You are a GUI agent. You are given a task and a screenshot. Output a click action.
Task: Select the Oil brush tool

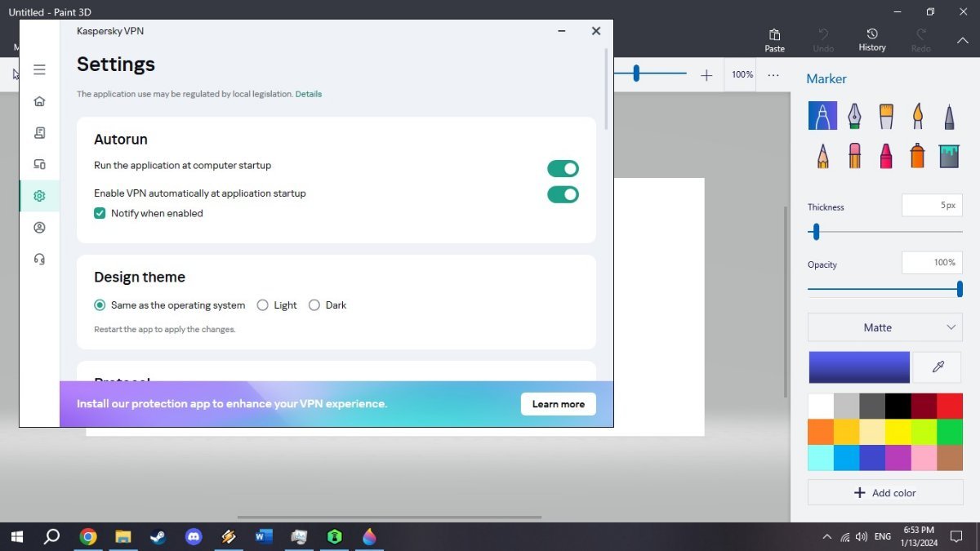pyautogui.click(x=886, y=116)
